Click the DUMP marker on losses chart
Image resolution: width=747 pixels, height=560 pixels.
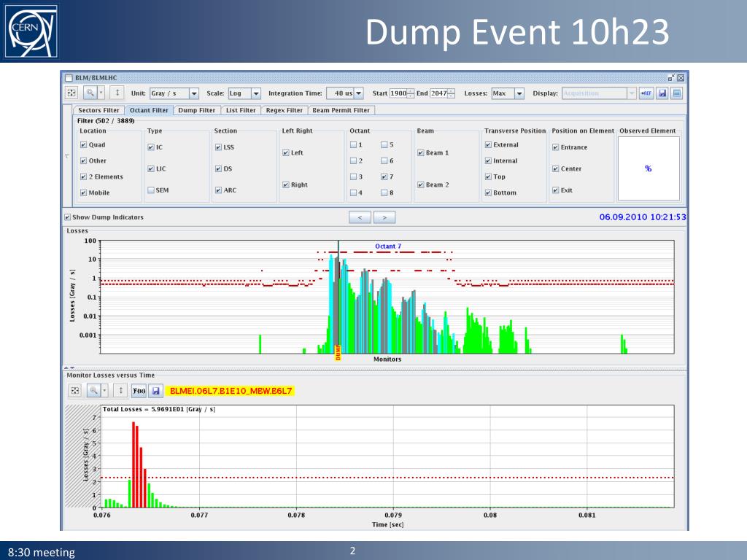click(x=338, y=352)
